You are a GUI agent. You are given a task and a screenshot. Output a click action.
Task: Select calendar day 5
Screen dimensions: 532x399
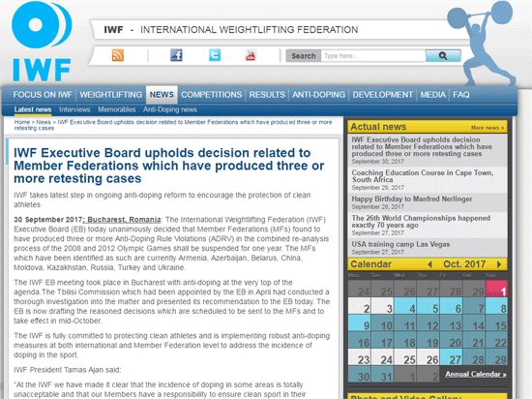(428, 306)
